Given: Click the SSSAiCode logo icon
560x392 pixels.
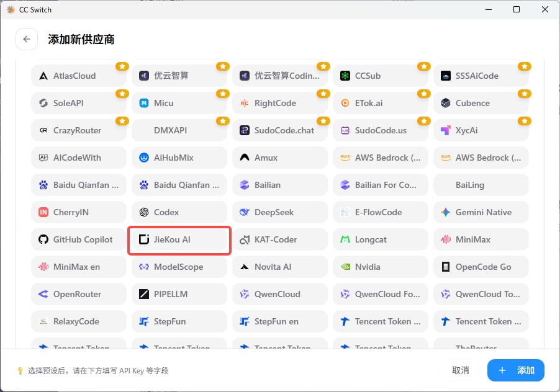Looking at the screenshot, I should (x=446, y=76).
